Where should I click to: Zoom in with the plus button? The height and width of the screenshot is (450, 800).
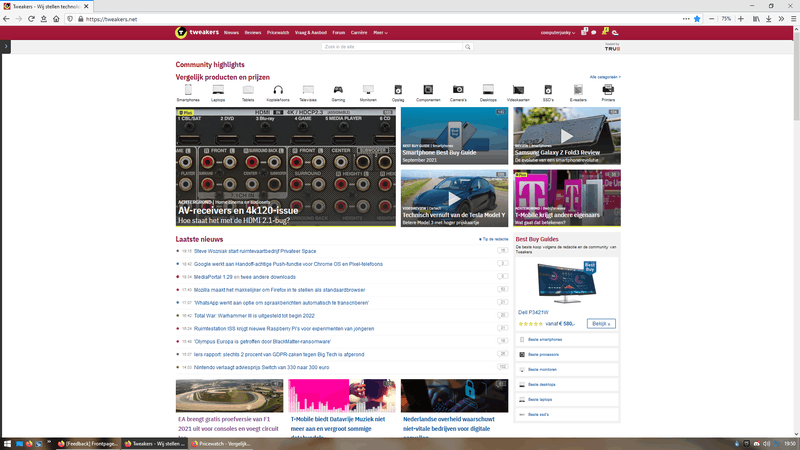point(740,19)
